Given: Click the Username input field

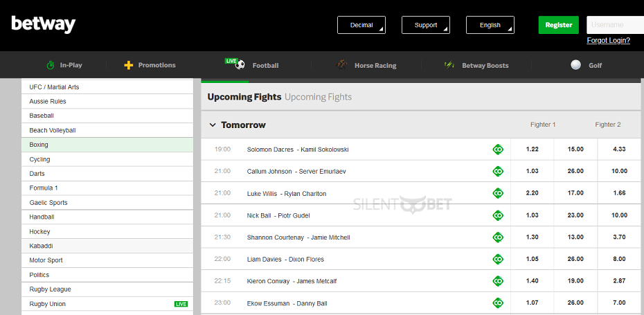Looking at the screenshot, I should tap(615, 25).
